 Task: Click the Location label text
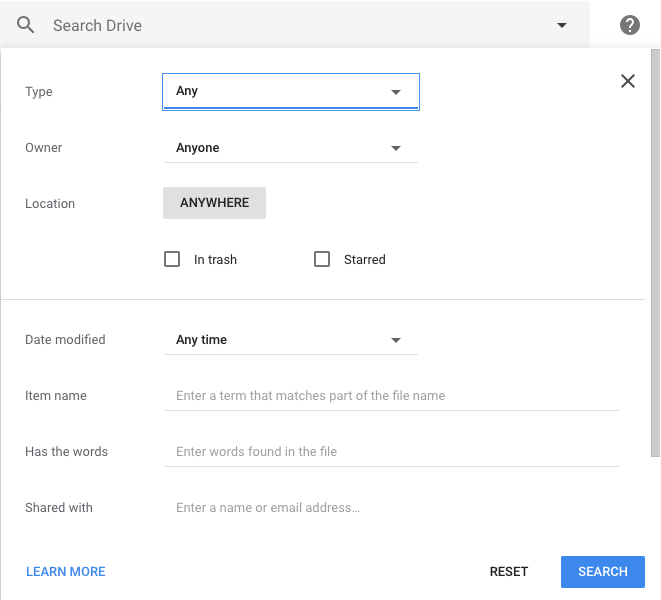(x=50, y=204)
